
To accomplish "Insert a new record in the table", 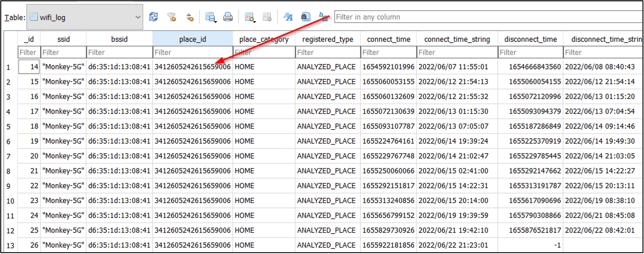I will (250, 17).
